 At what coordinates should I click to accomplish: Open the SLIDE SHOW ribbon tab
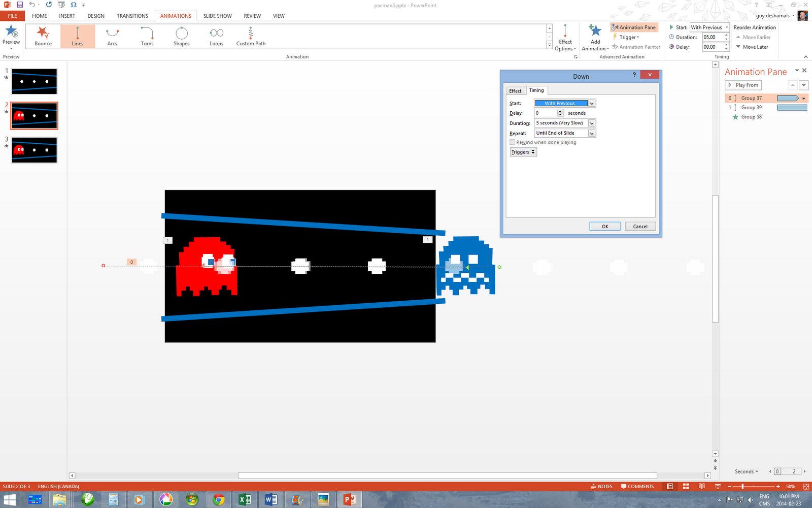click(x=217, y=16)
